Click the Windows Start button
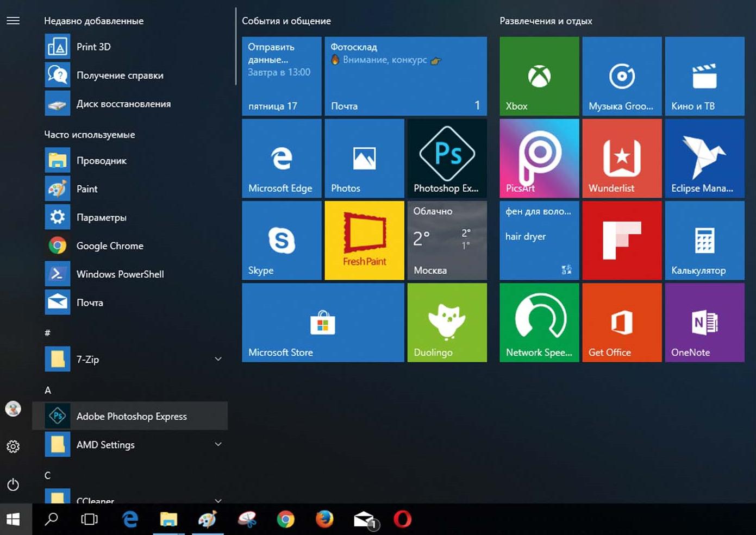 [13, 519]
